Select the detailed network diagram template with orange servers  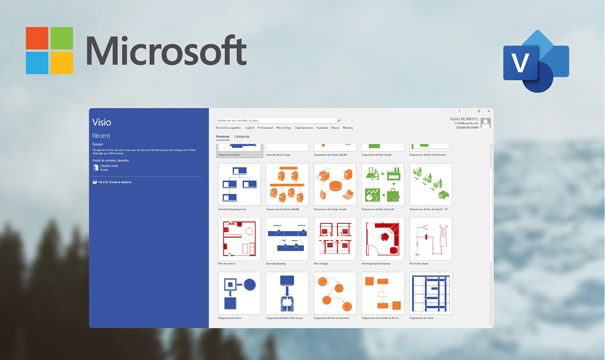pyautogui.click(x=287, y=184)
